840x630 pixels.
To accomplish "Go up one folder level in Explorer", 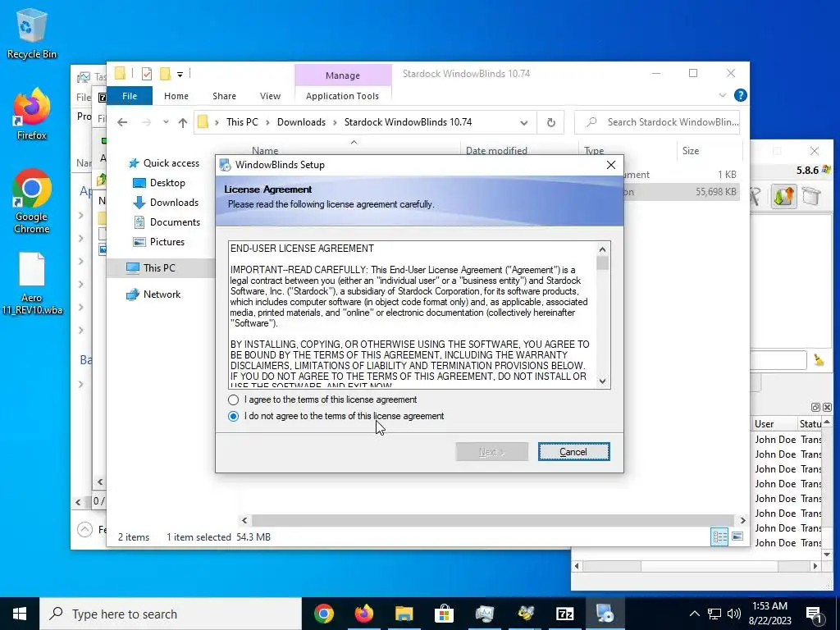I will click(x=183, y=123).
